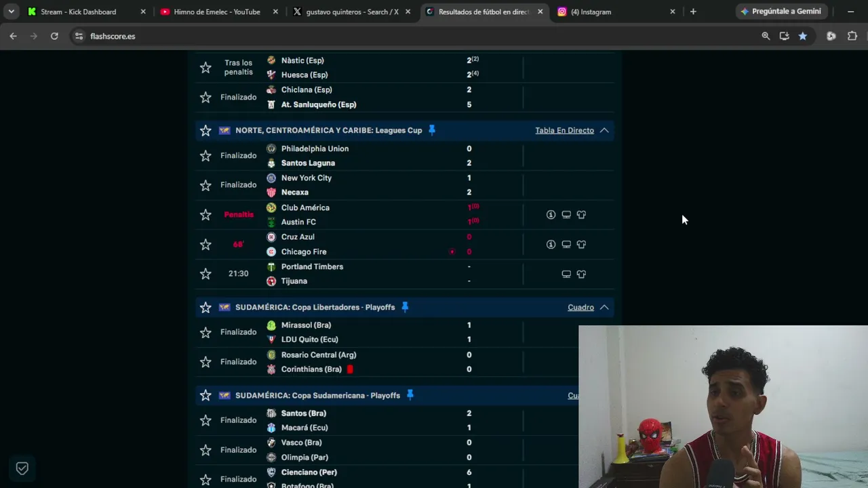Screen dimensions: 868x488
Task: Click the Club América team crest
Action: tap(271, 207)
